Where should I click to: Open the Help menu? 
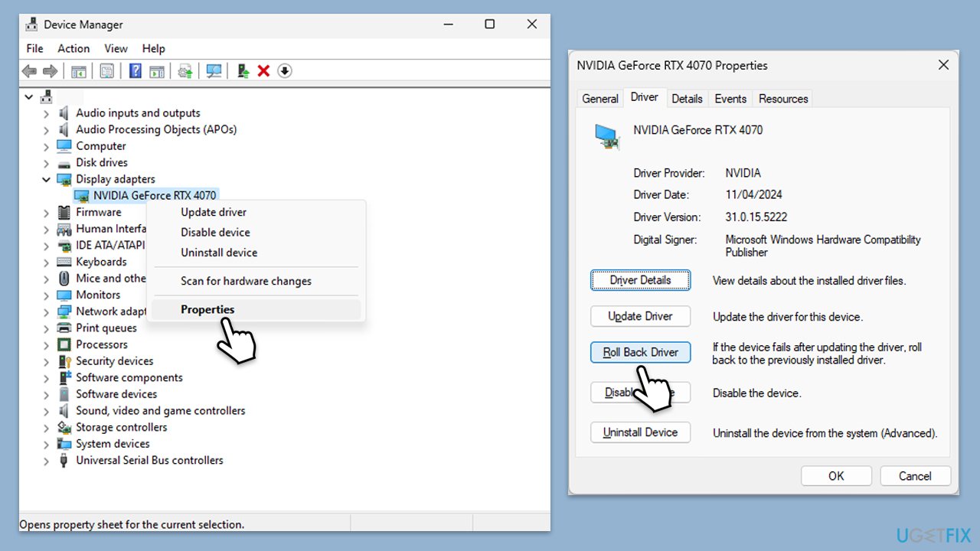coord(154,48)
